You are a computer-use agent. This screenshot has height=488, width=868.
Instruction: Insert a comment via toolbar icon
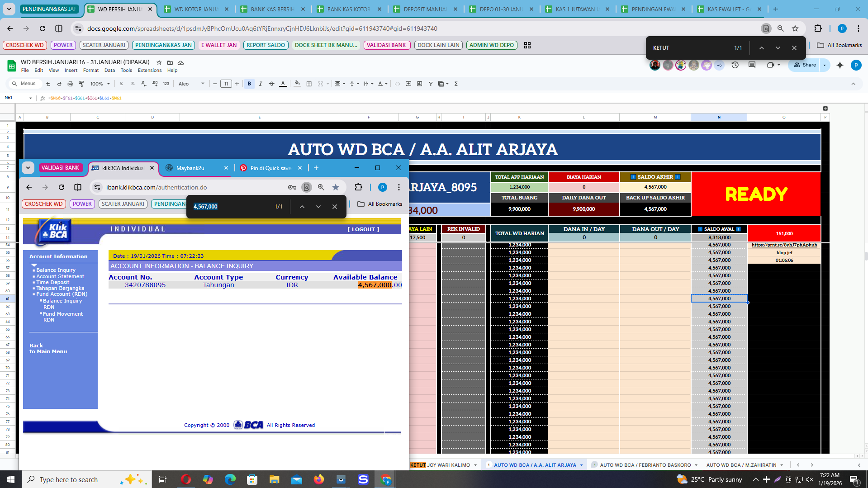point(408,84)
